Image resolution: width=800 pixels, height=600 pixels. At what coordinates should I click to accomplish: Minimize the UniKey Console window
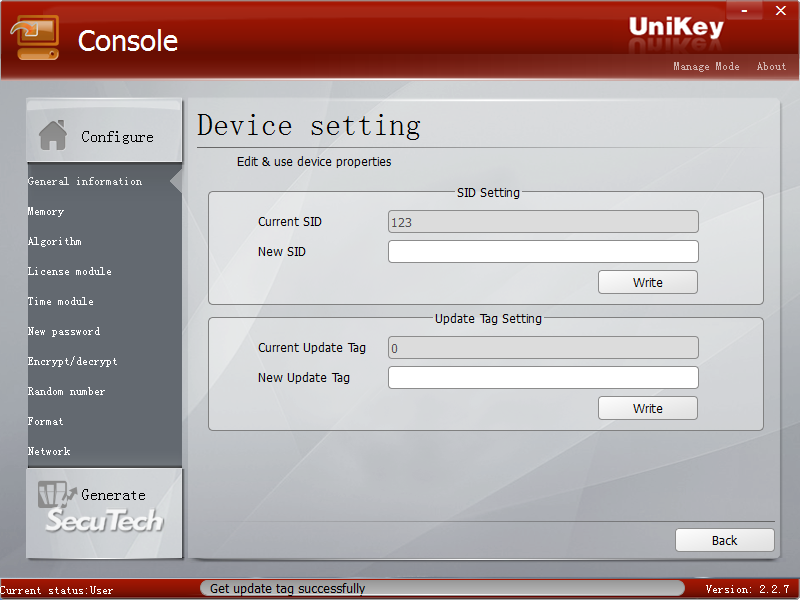pos(744,11)
